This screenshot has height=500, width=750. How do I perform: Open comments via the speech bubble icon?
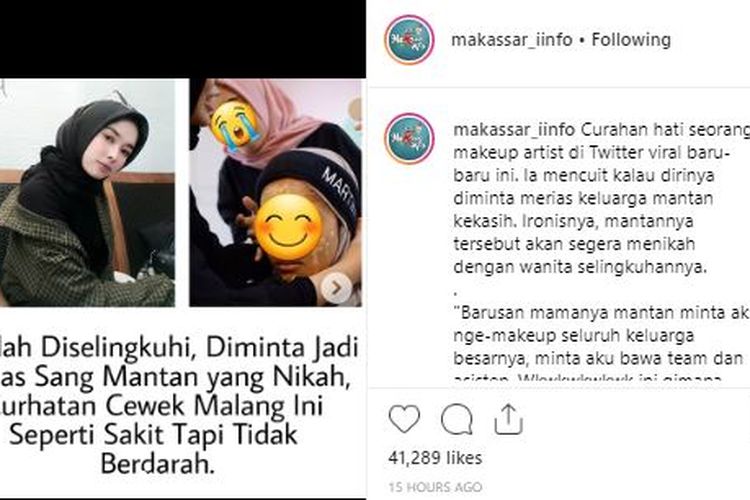coord(457,420)
